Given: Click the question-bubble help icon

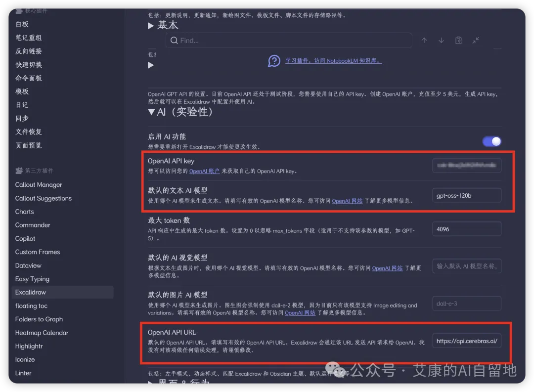Looking at the screenshot, I should pyautogui.click(x=274, y=61).
